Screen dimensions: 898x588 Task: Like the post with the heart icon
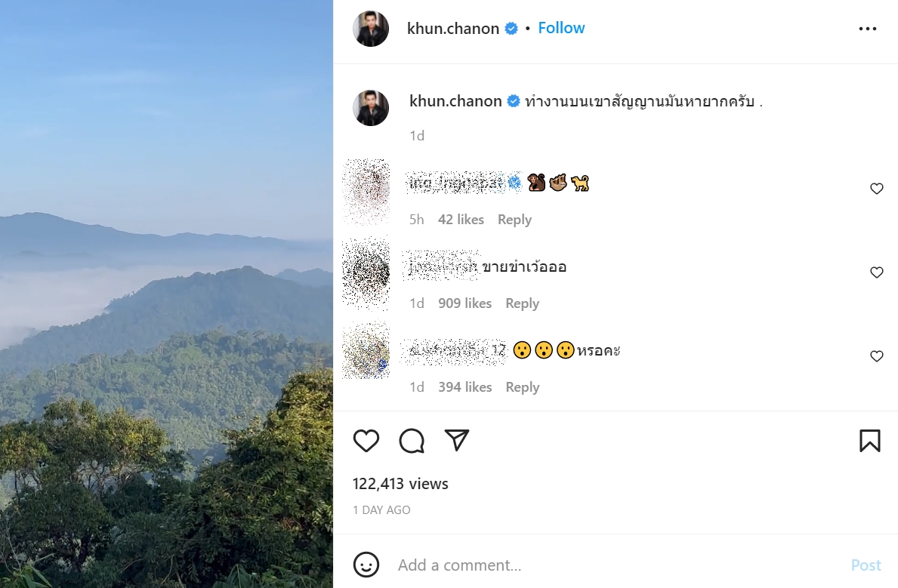[366, 441]
